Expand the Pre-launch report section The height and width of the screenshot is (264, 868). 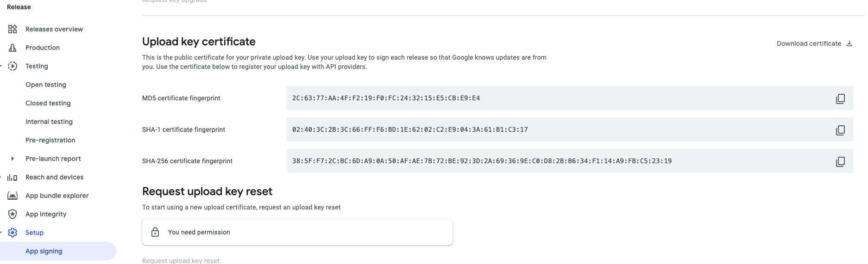tap(13, 159)
